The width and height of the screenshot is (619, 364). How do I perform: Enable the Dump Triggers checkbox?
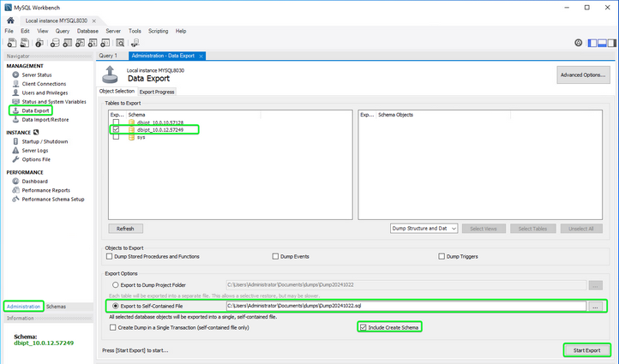(442, 256)
